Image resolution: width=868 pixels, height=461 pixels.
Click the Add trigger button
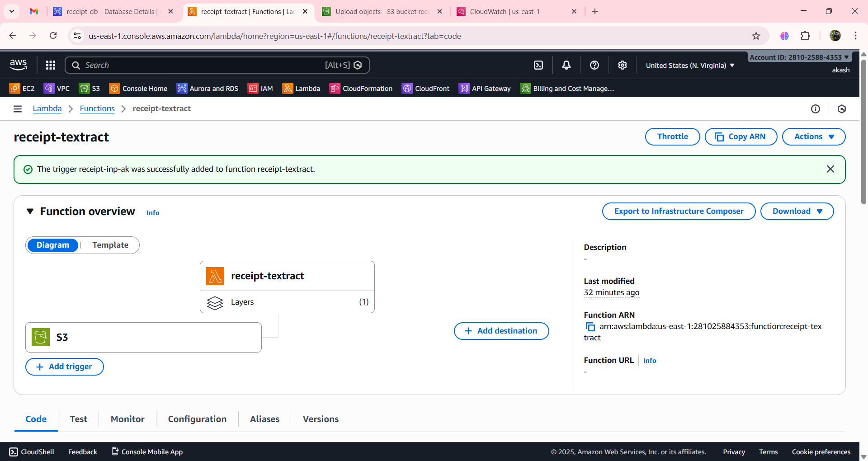[x=64, y=367]
